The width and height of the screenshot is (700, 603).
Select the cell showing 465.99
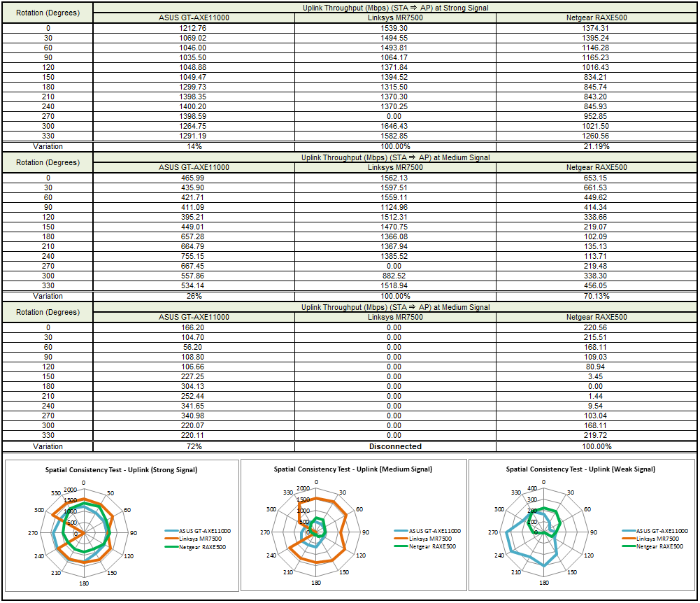(x=193, y=178)
